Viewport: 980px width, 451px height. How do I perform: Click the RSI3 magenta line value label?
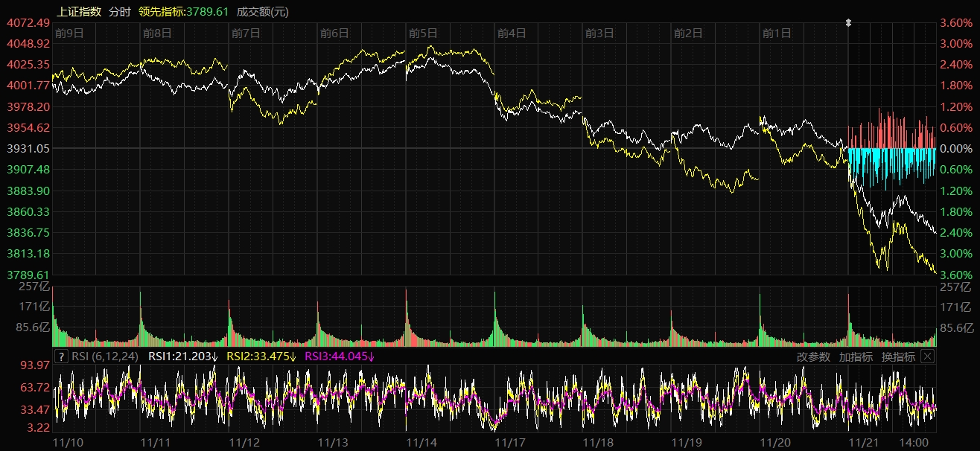coord(340,356)
